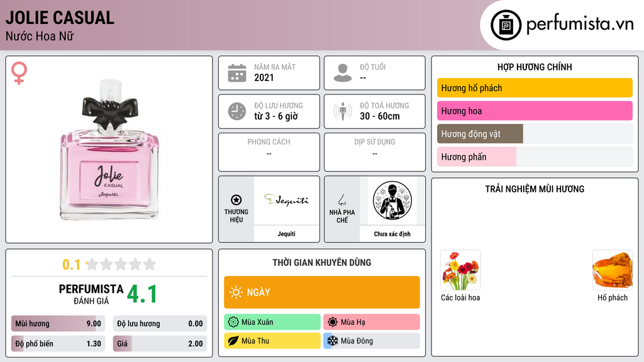Viewport: 644px width, 362px height.
Task: Click the nose icon above Nhà pha chế
Action: (341, 200)
